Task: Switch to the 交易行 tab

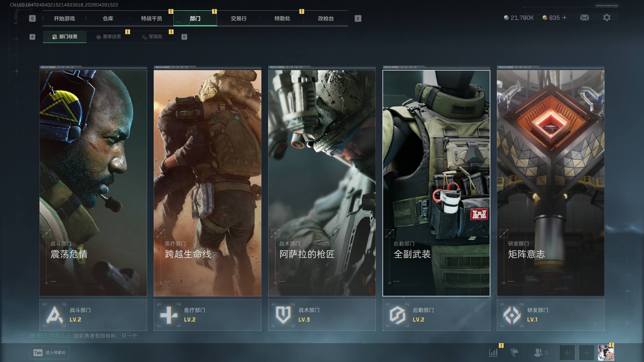Action: 238,18
